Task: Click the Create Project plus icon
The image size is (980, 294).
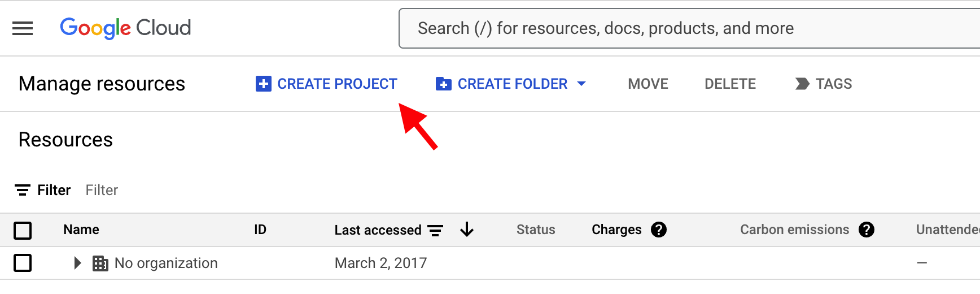Action: (264, 84)
